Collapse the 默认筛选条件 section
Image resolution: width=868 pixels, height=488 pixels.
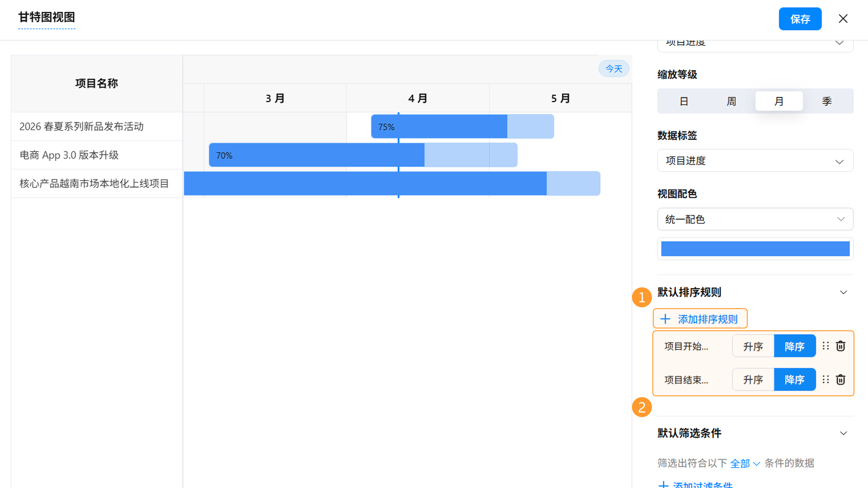pyautogui.click(x=843, y=433)
